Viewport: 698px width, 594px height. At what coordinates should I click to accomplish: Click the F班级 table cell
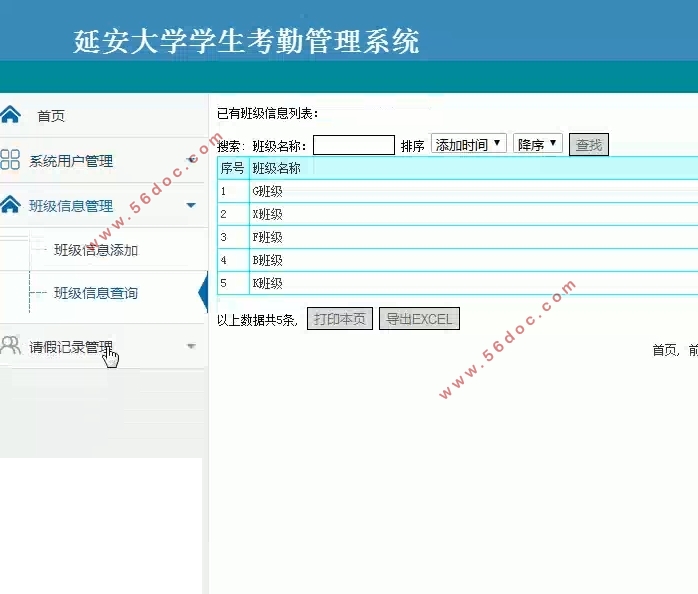click(x=474, y=237)
